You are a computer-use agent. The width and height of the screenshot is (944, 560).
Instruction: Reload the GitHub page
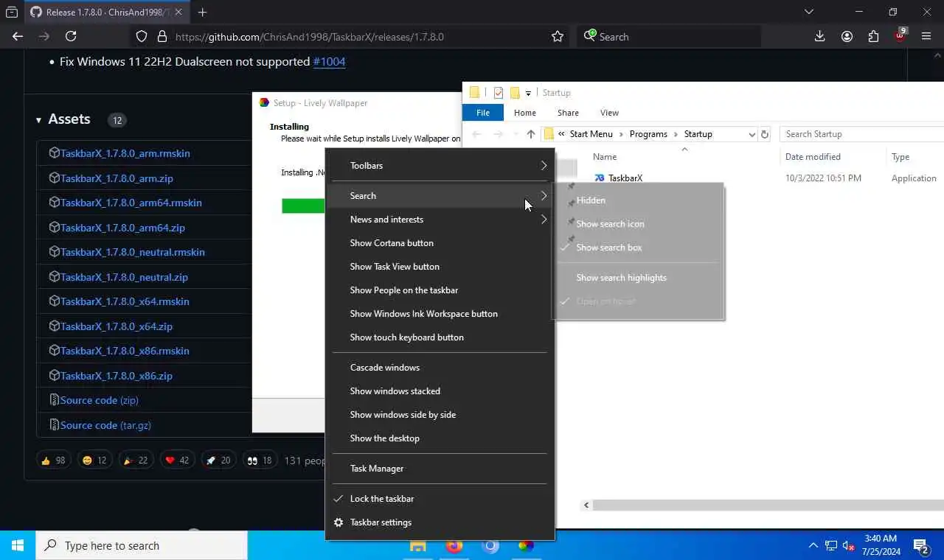click(x=71, y=36)
